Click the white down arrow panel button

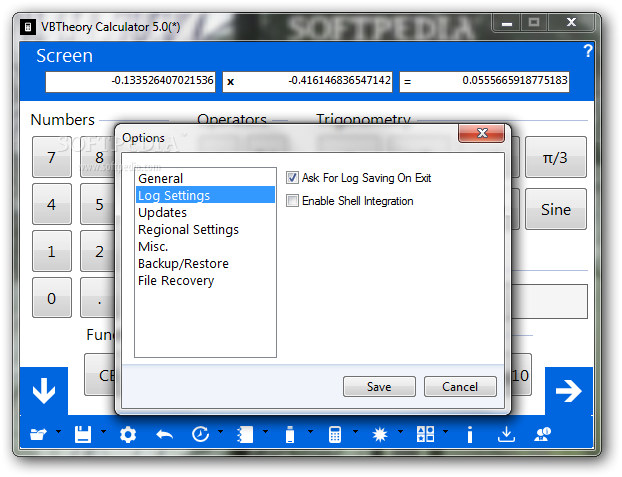44,391
